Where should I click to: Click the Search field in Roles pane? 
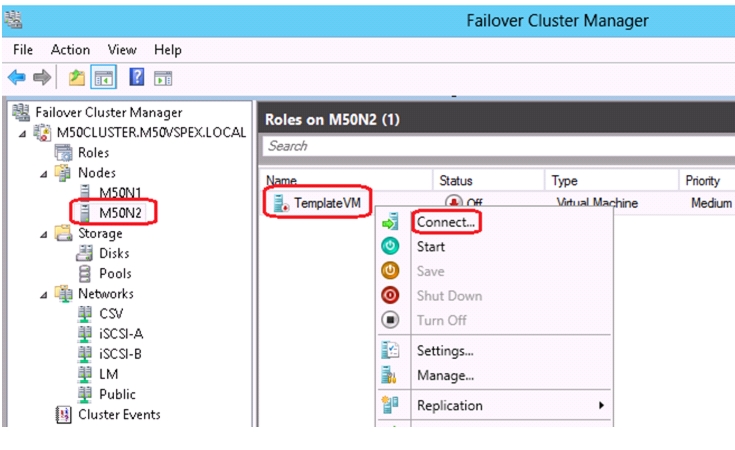[x=498, y=146]
